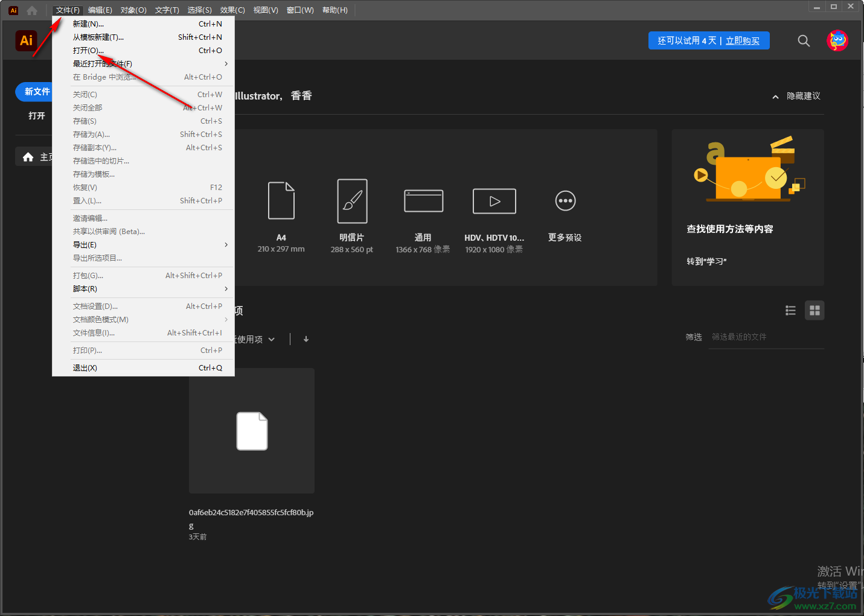Click the 新文件 button
This screenshot has width=864, height=616.
[34, 92]
